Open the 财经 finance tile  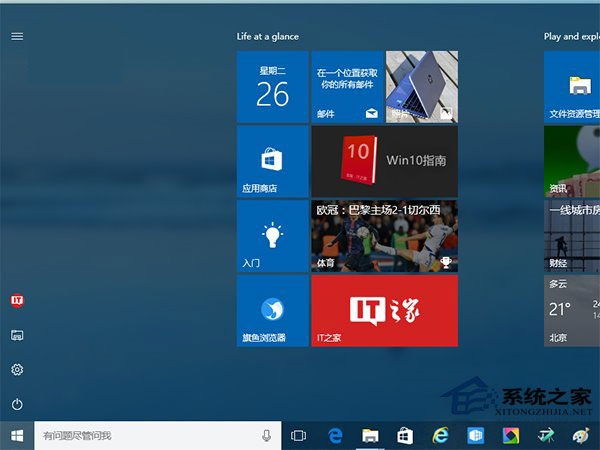click(572, 236)
